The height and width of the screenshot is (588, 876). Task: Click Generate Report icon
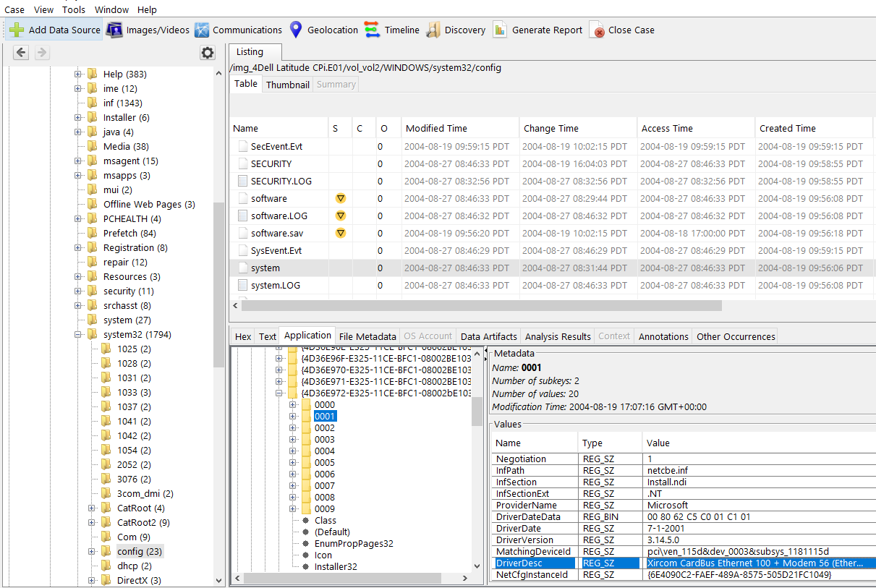click(x=500, y=30)
